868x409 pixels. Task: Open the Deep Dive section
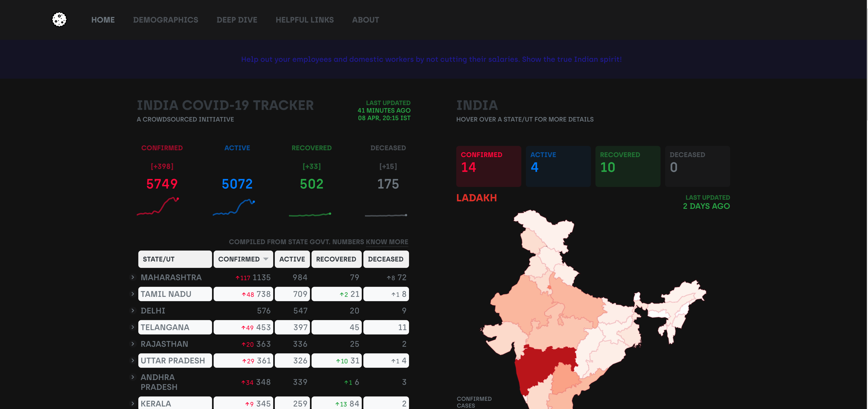tap(237, 20)
